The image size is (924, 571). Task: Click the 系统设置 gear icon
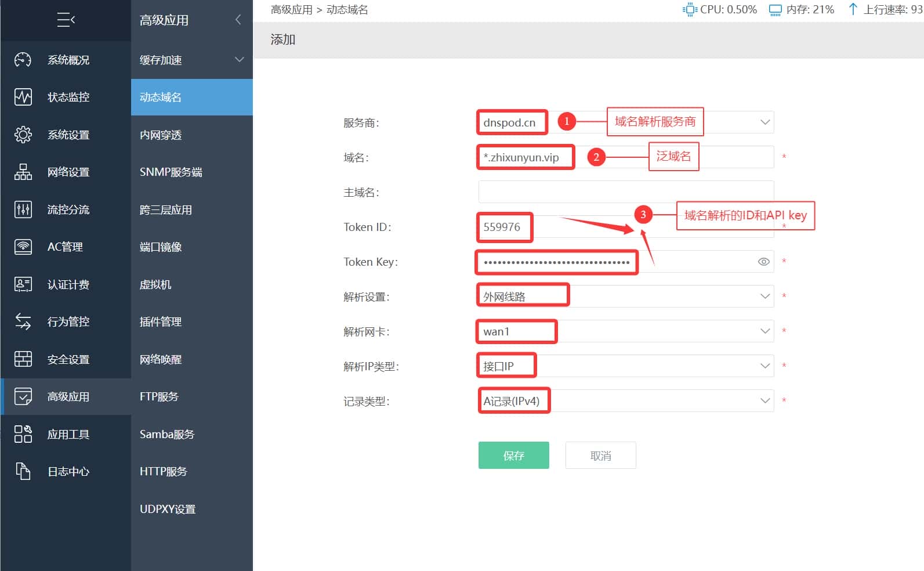coord(23,135)
